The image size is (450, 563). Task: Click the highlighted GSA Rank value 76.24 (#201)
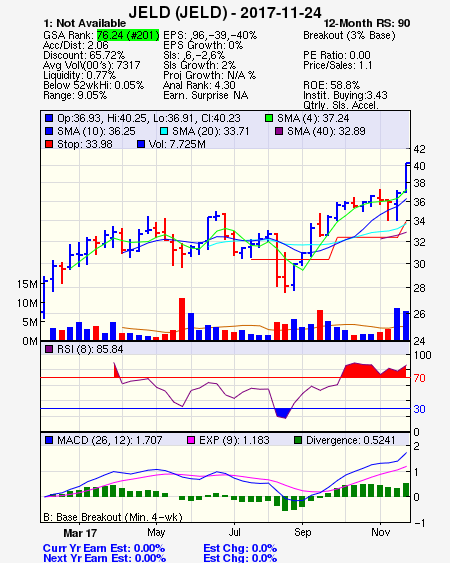coord(128,35)
